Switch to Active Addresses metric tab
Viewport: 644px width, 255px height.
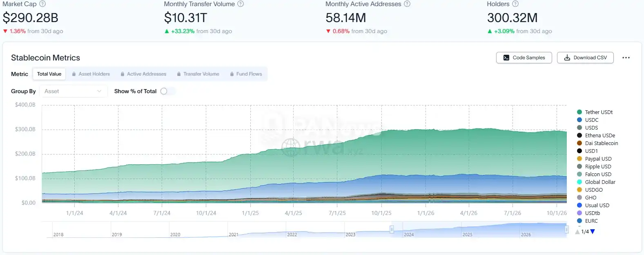pyautogui.click(x=143, y=74)
